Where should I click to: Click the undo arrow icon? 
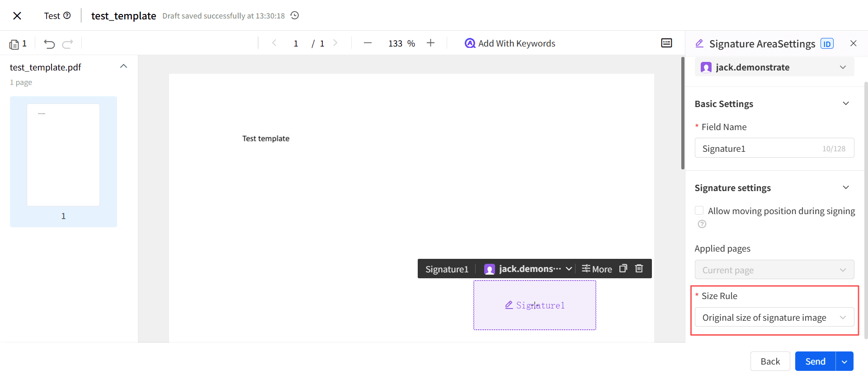pos(49,44)
